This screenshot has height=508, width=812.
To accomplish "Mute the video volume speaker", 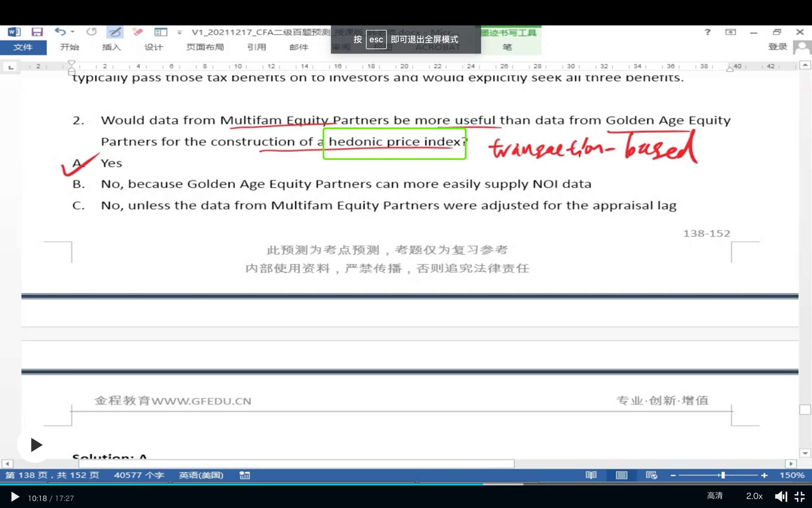I will 780,497.
